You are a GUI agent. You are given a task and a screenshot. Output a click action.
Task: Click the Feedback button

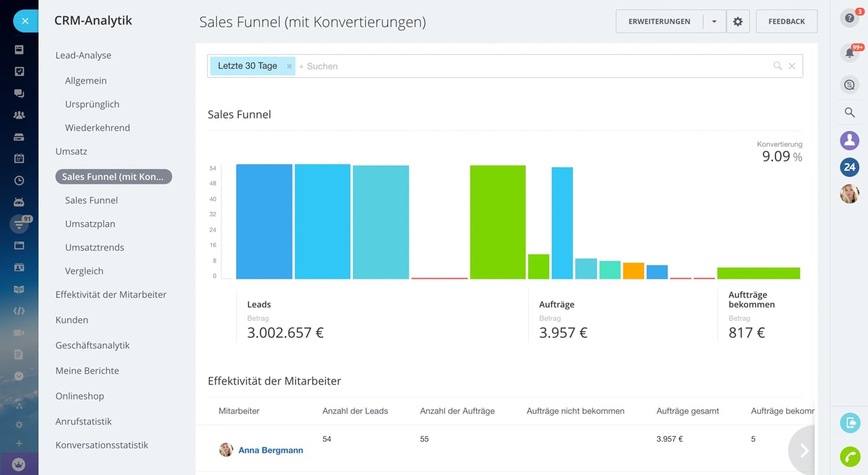point(786,22)
